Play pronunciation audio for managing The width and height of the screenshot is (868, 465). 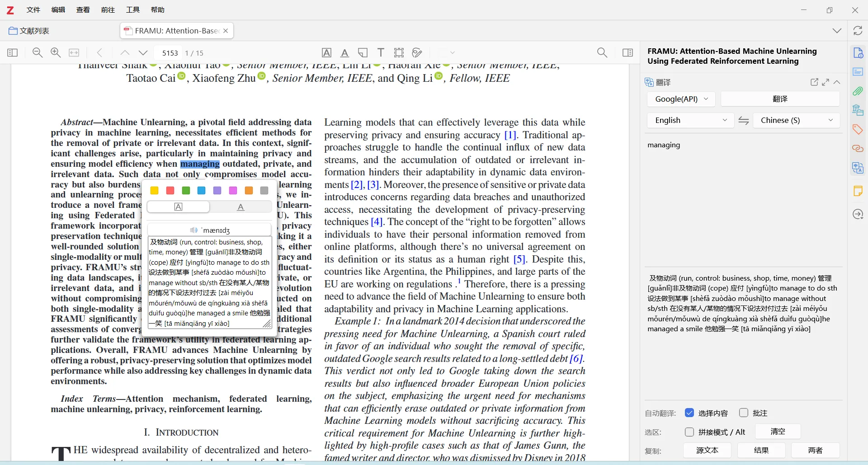pyautogui.click(x=194, y=230)
